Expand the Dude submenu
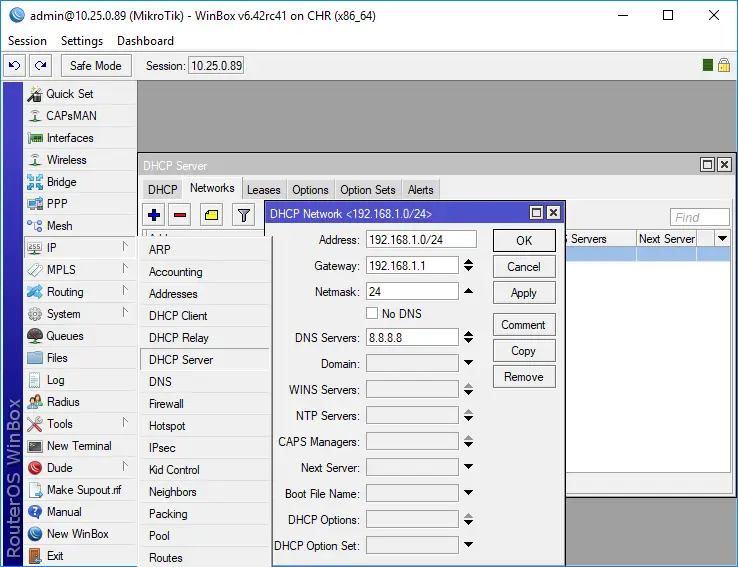 pos(125,466)
